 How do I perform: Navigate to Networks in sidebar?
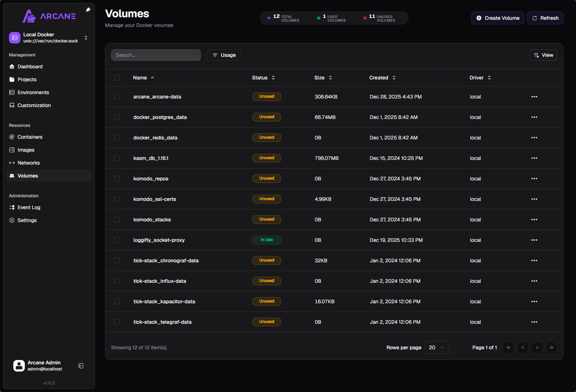[x=28, y=163]
